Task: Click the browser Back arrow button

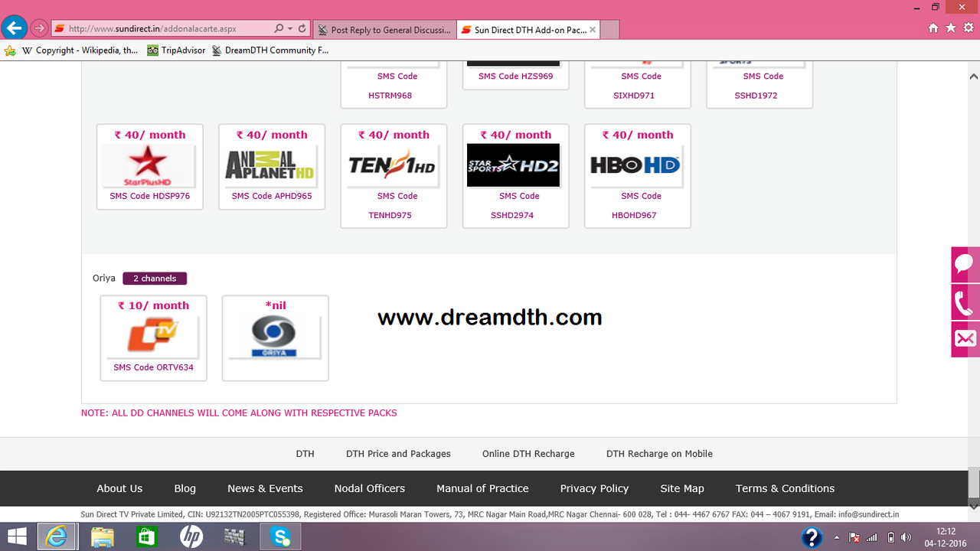Action: click(x=14, y=28)
